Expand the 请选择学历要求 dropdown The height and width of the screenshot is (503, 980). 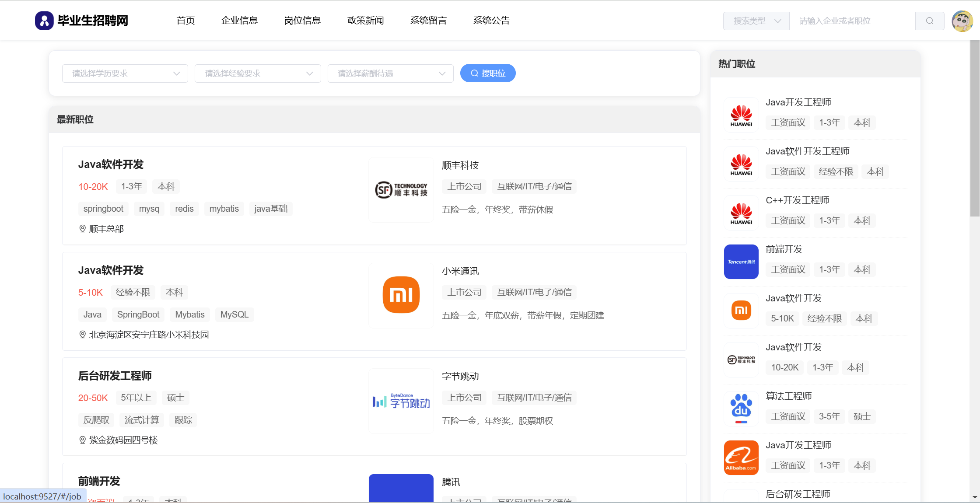coord(125,73)
